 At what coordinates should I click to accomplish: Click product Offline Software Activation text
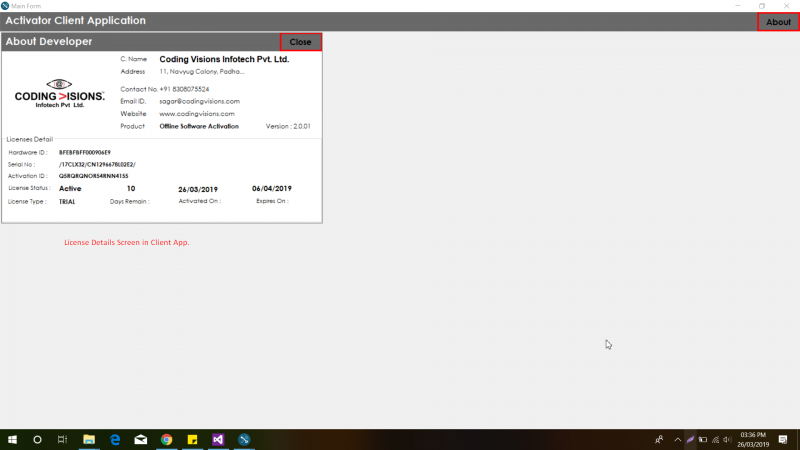[199, 126]
